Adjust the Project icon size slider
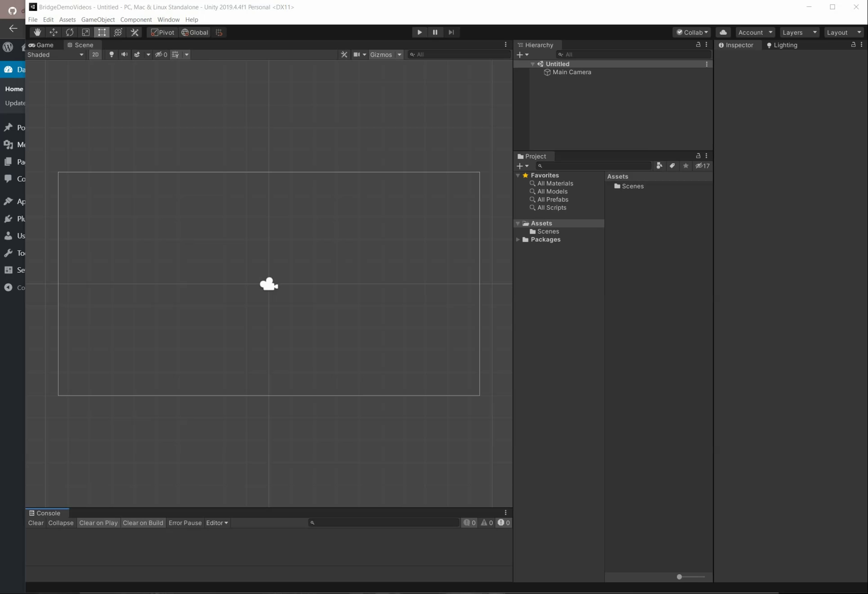 (x=691, y=577)
